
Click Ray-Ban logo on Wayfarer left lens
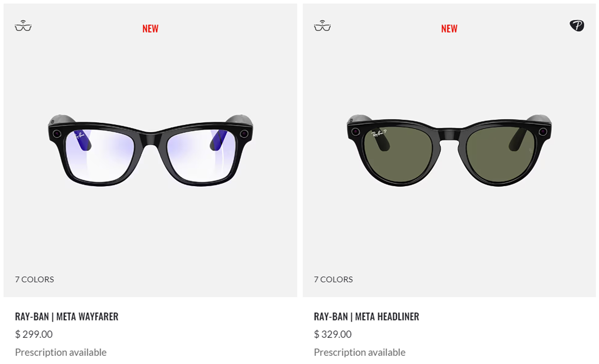pyautogui.click(x=79, y=135)
